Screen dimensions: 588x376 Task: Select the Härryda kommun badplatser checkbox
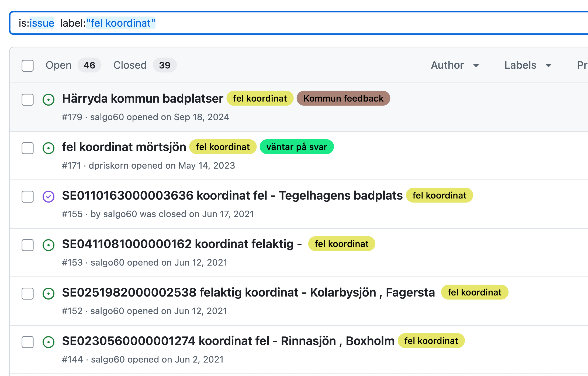(27, 100)
